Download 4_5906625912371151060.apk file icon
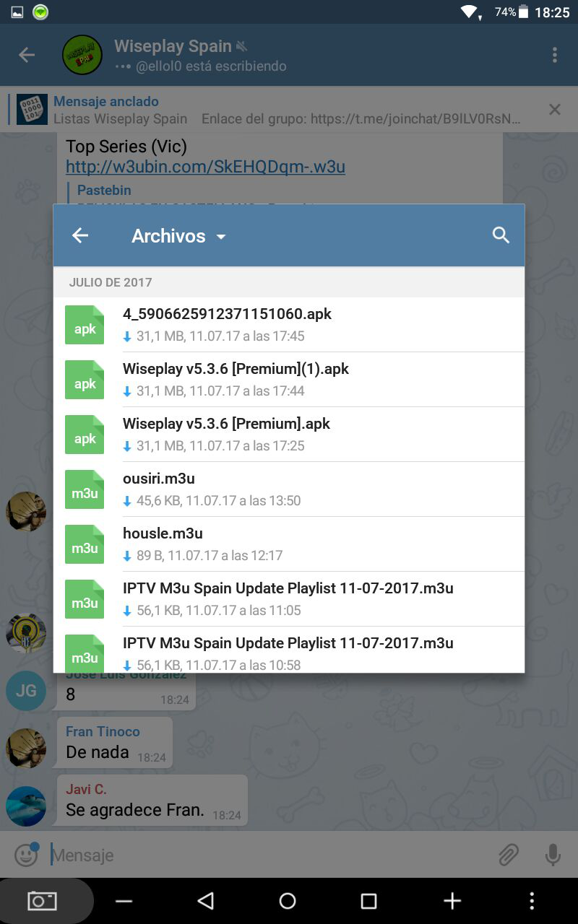The image size is (578, 924). click(85, 325)
